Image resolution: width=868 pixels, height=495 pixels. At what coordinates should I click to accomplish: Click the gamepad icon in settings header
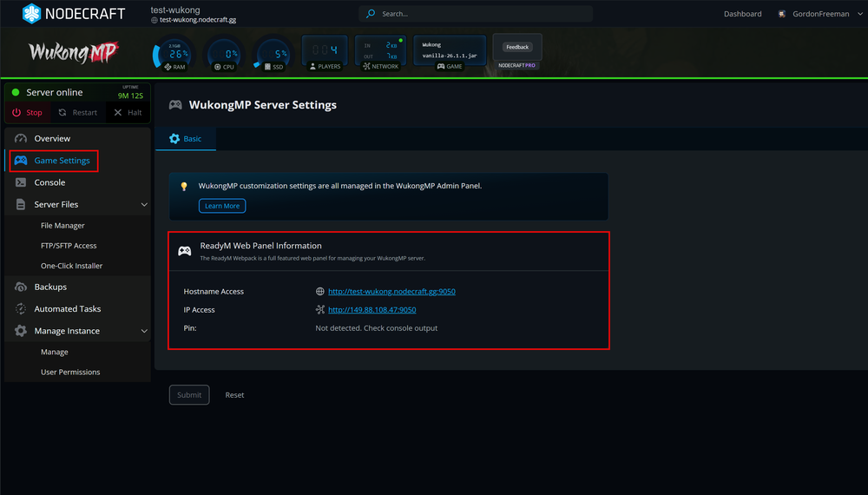click(x=175, y=105)
